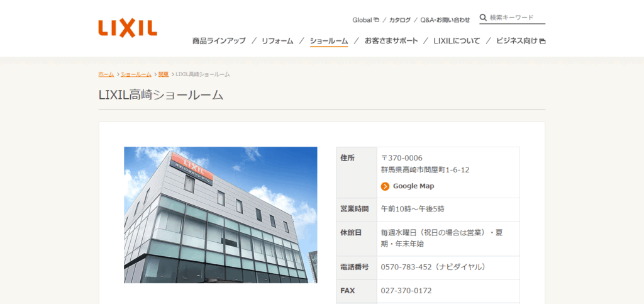Click the FAX number 027-370-0172

click(x=406, y=291)
